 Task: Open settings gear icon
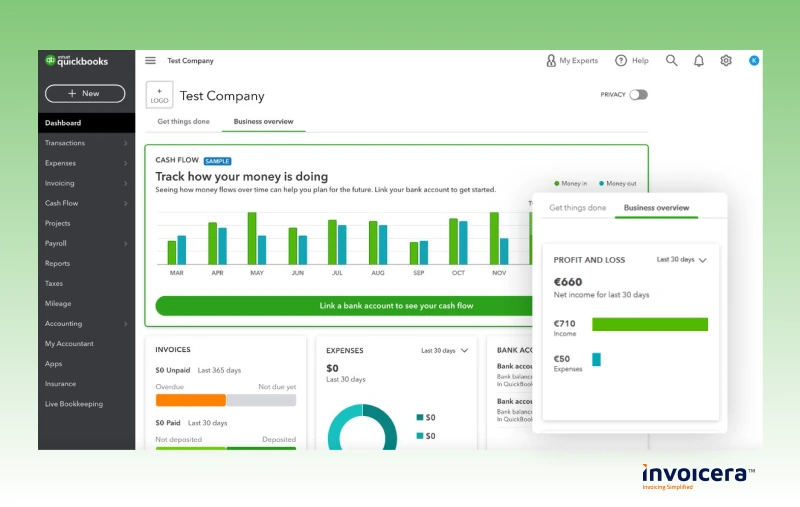726,61
